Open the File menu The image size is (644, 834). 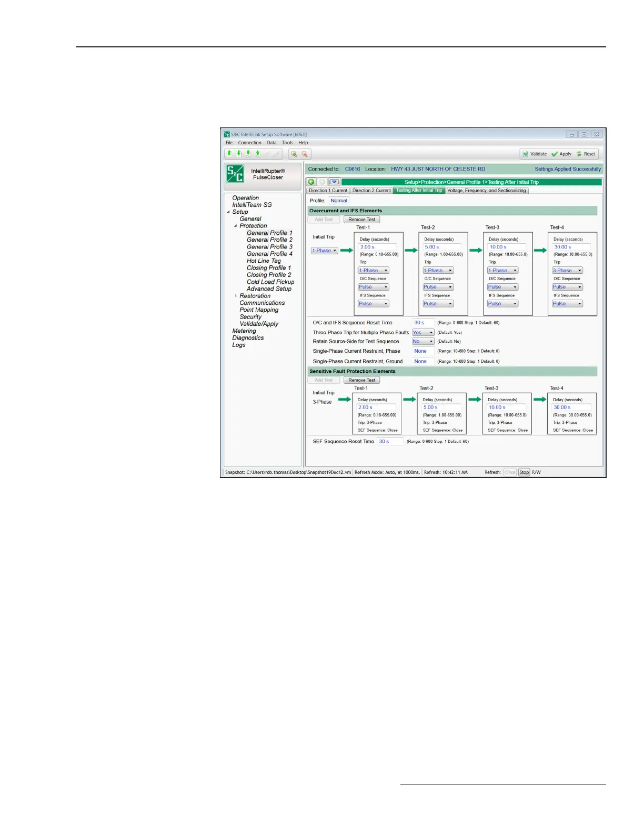point(229,143)
